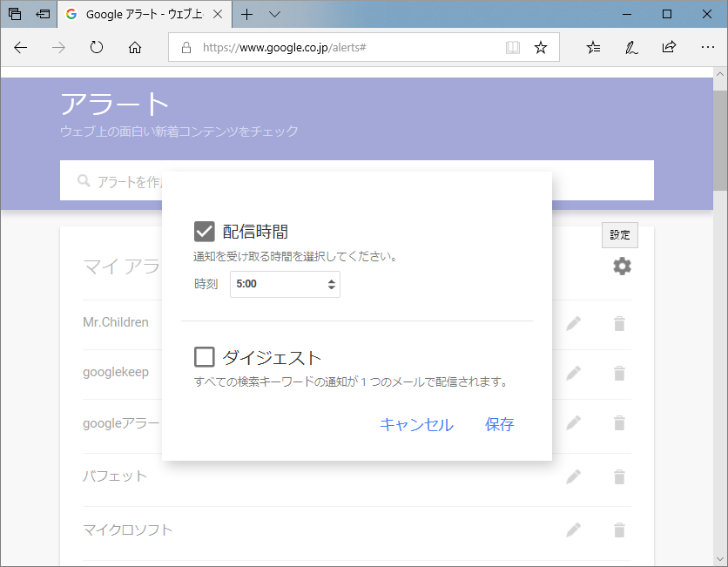Open the Favorites hub icon
Image resolution: width=728 pixels, height=567 pixels.
pos(593,47)
